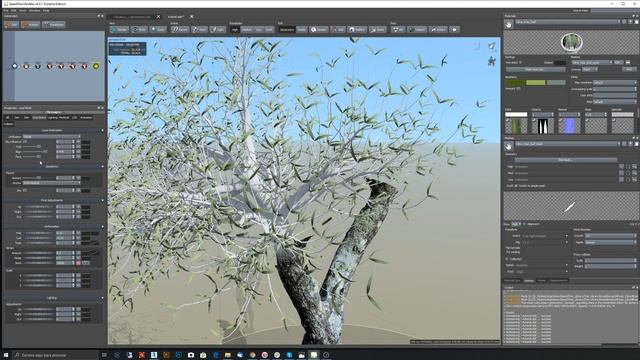Click the green Collision tool icon

417,29
